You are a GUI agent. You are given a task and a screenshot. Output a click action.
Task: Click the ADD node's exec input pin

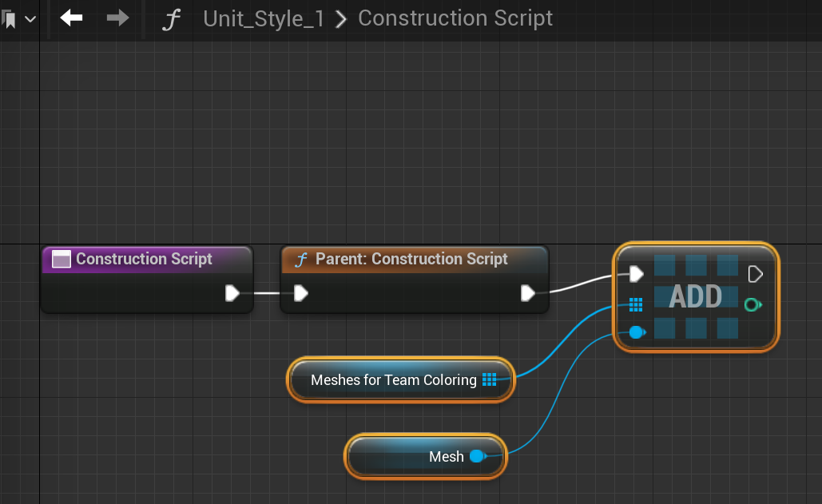click(636, 274)
